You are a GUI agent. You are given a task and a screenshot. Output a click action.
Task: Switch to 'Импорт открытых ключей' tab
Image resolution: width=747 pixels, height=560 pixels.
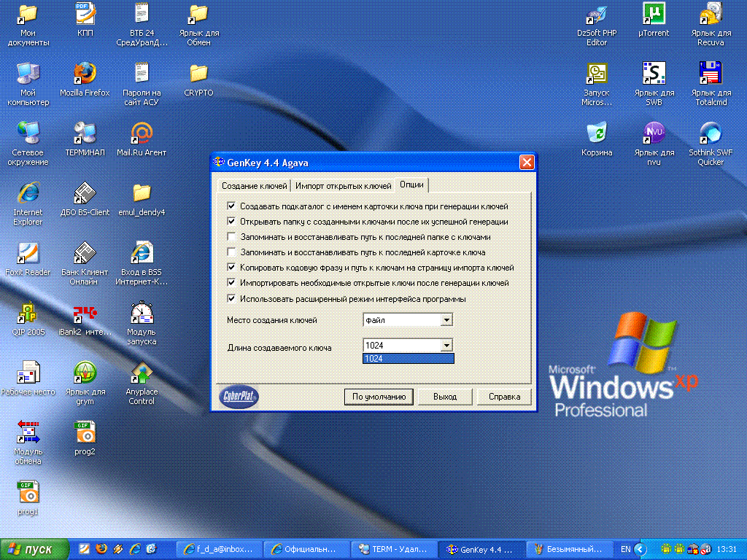tap(343, 186)
